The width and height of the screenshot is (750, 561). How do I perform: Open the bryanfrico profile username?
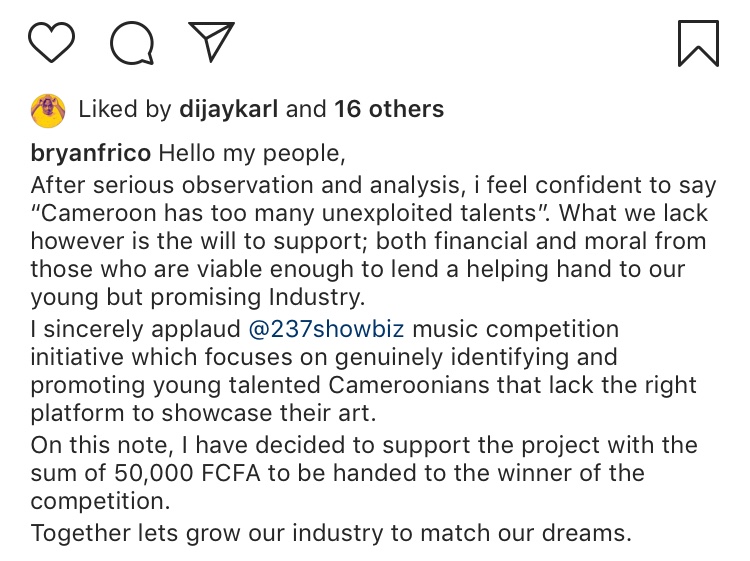91,156
